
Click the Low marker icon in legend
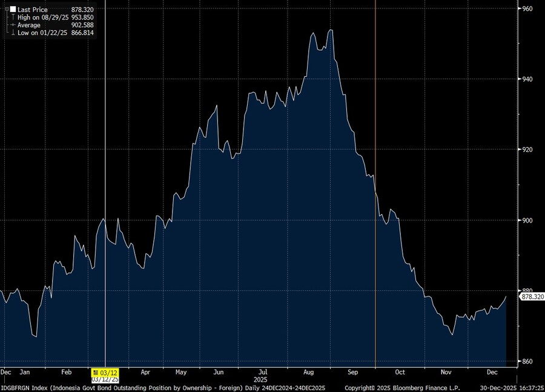tap(13, 33)
